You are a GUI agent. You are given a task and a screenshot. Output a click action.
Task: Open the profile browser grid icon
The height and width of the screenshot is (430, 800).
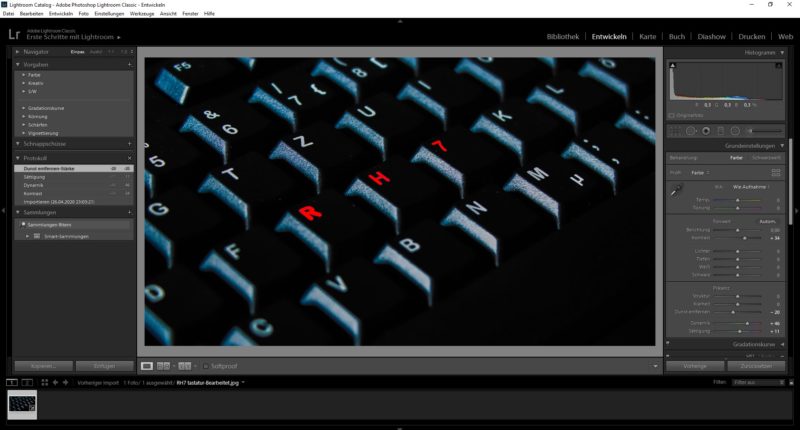pos(776,172)
